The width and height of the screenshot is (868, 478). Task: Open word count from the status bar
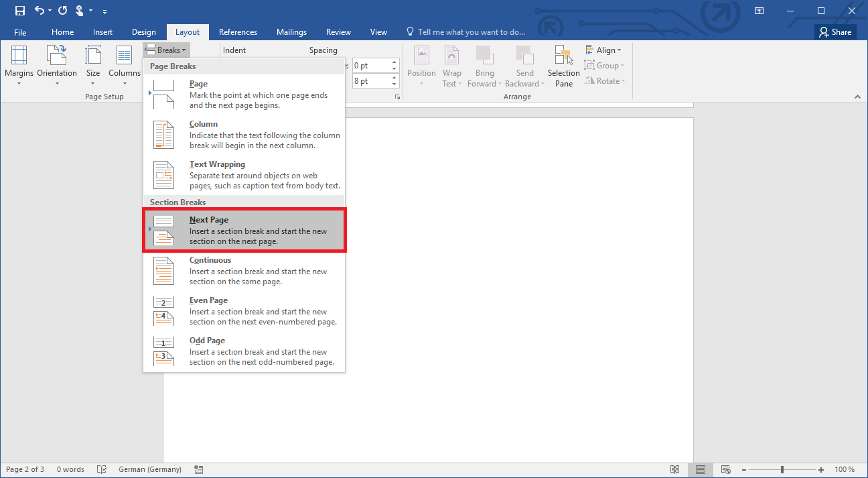[70, 469]
